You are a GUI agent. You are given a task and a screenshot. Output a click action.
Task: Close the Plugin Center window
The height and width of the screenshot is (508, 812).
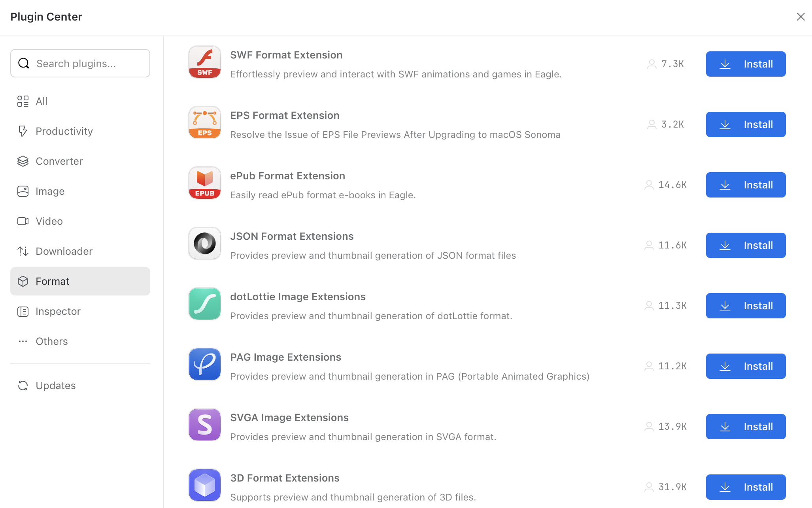[x=801, y=17]
